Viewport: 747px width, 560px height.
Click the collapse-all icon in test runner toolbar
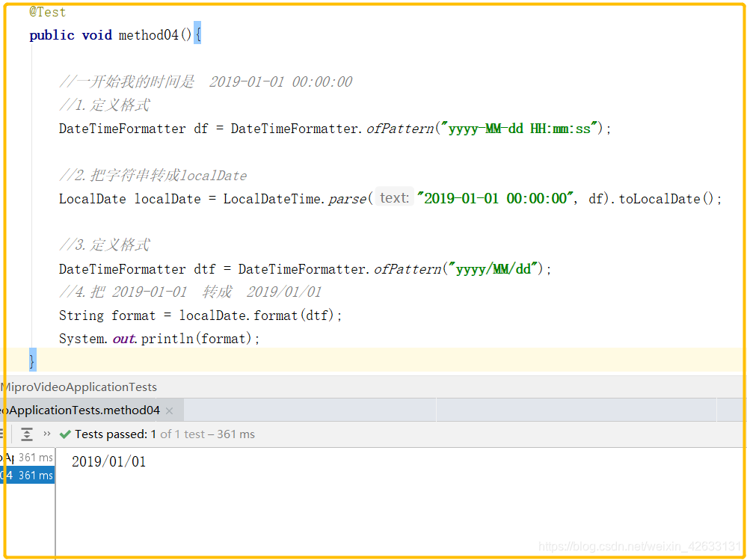point(26,434)
